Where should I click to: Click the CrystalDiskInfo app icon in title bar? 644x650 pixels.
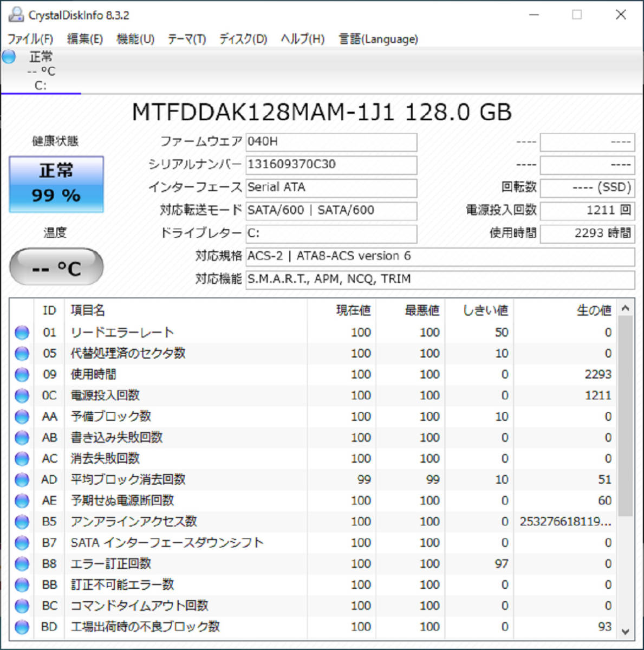[x=16, y=15]
